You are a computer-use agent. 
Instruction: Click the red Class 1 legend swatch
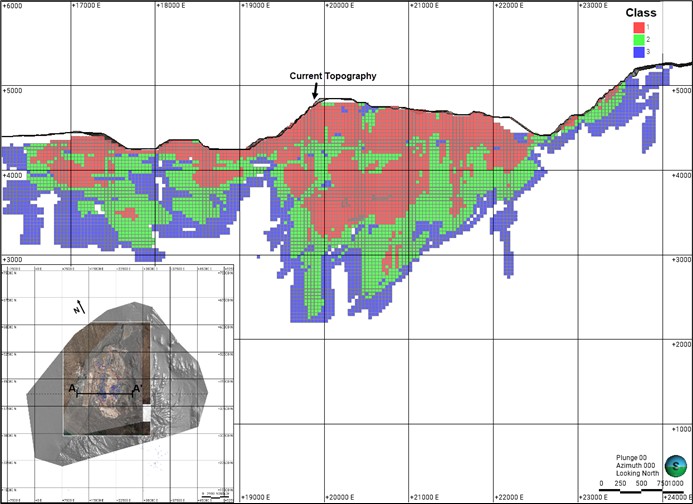[640, 26]
